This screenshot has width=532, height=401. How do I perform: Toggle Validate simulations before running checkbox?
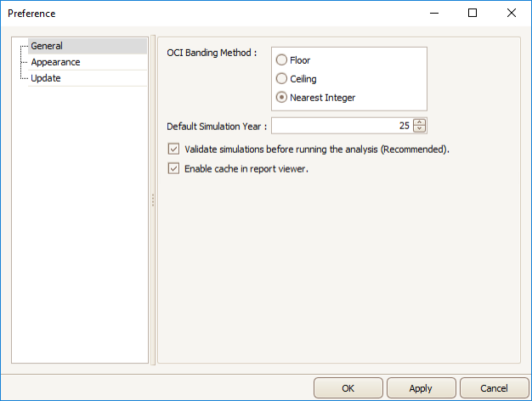coord(173,149)
